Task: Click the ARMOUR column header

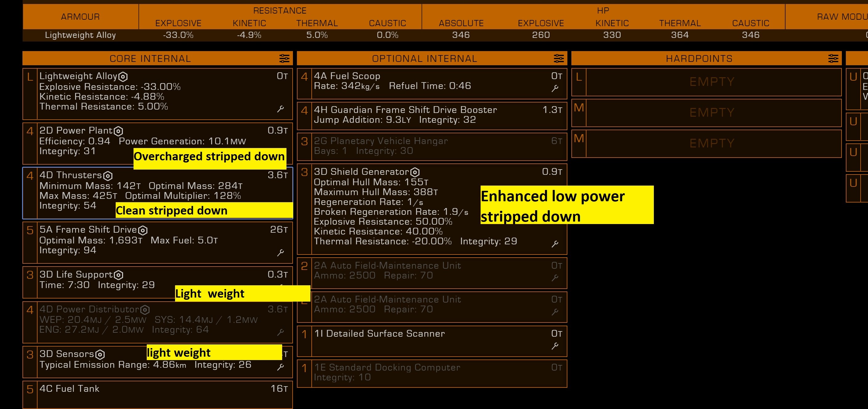Action: [80, 17]
